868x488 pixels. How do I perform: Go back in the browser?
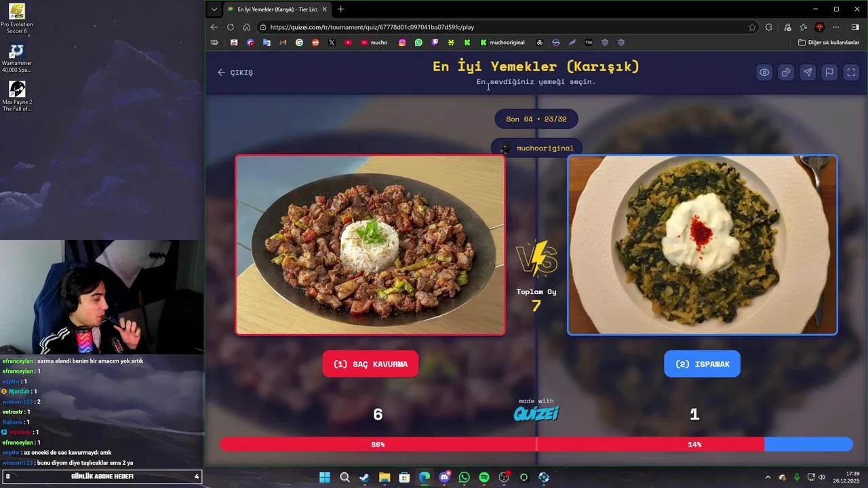214,27
